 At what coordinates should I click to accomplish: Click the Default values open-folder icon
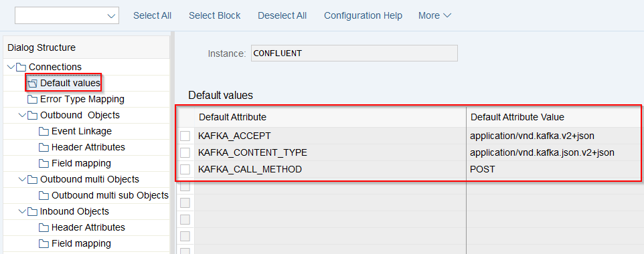[32, 84]
